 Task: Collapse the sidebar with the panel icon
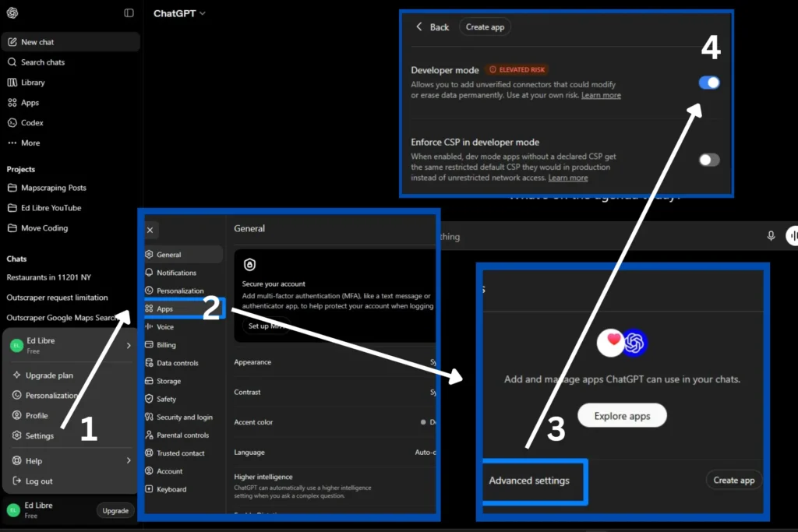coord(129,12)
